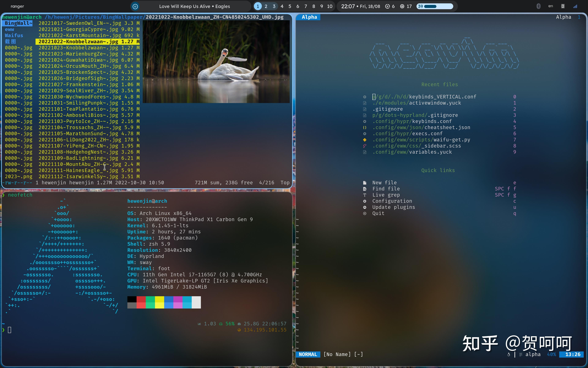Select highlighted 20221022-Knobbelzwaan file
Image resolution: width=588 pixels, height=368 pixels.
(88, 42)
